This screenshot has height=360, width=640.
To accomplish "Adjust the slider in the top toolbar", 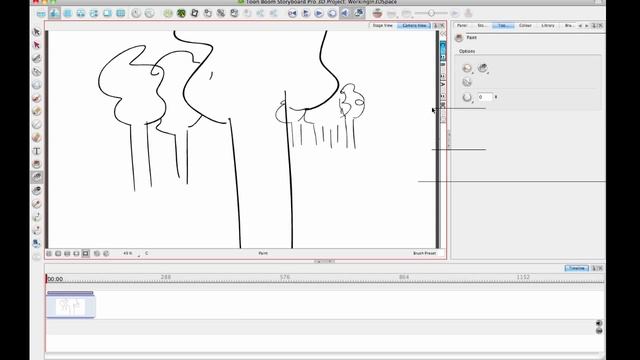I will coord(431,13).
